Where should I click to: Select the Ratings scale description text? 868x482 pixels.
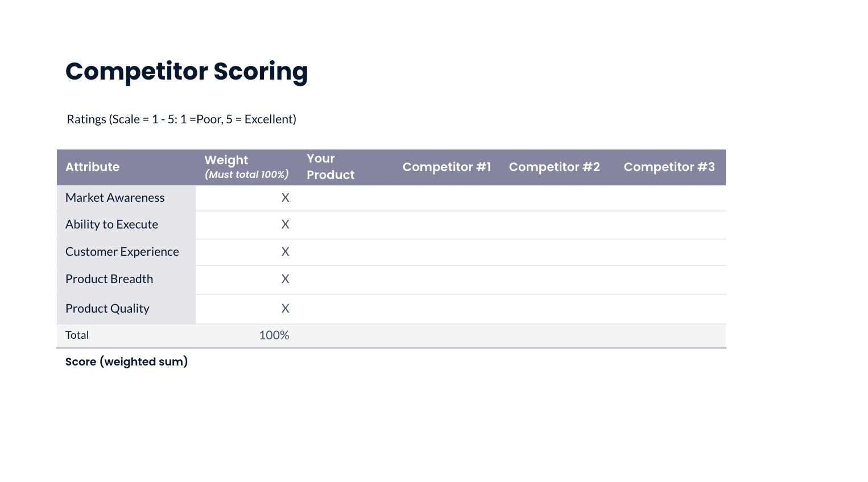181,119
